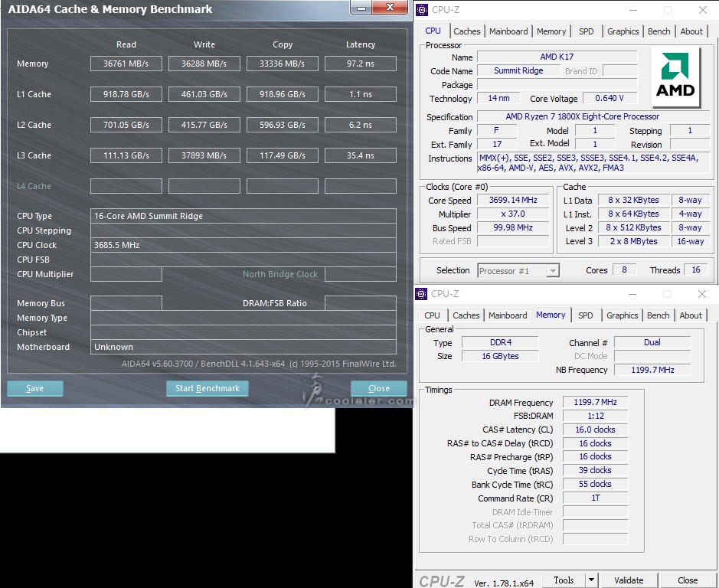Click memory Type field 'DDR4'

coord(500,342)
